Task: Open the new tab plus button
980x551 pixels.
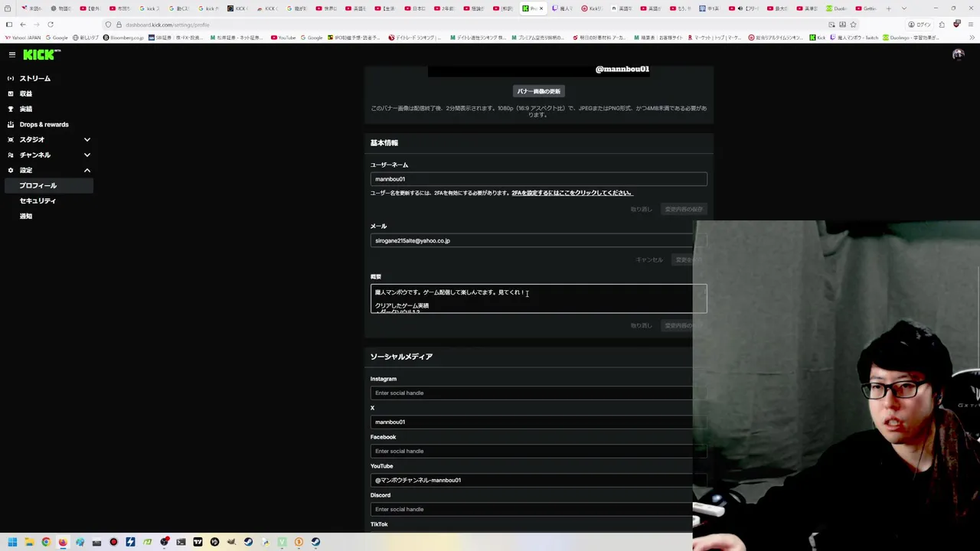Action: [x=888, y=8]
